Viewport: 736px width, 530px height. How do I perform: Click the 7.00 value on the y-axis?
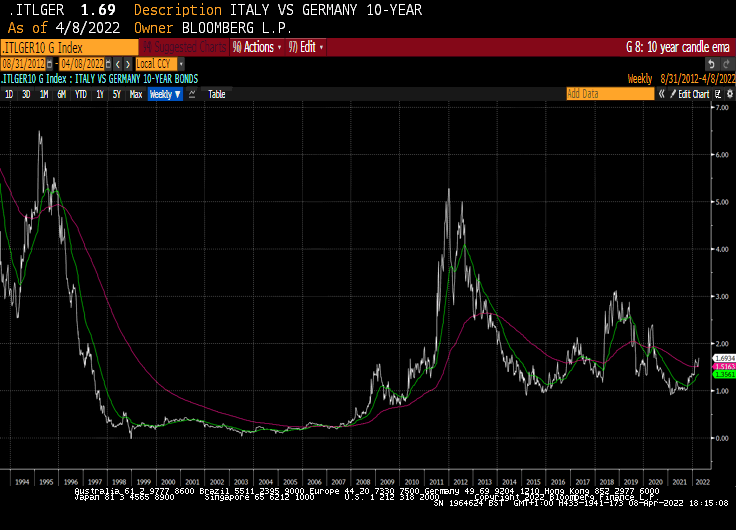click(x=722, y=108)
